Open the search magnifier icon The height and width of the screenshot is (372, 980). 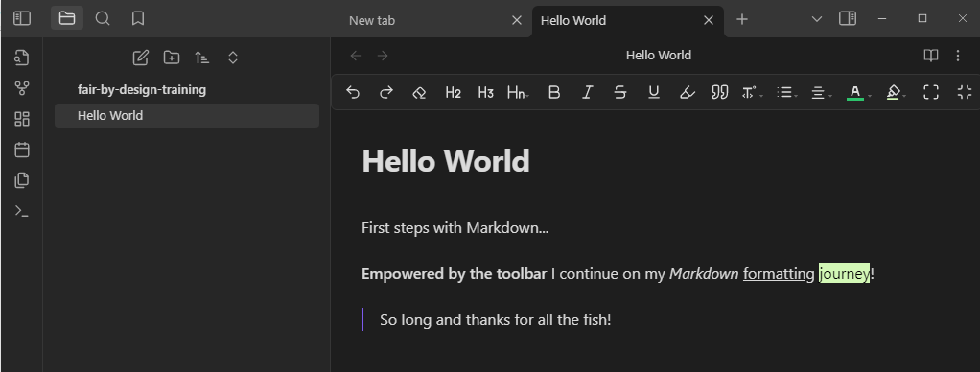click(x=103, y=19)
